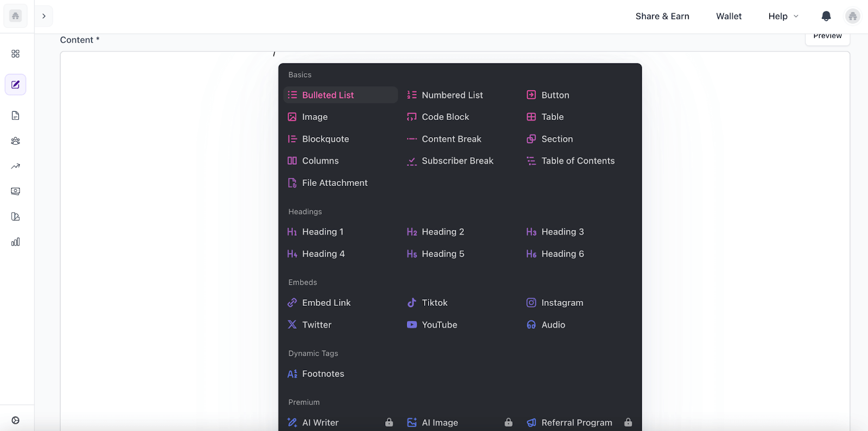Open the user profile avatar
The height and width of the screenshot is (431, 868).
point(853,16)
